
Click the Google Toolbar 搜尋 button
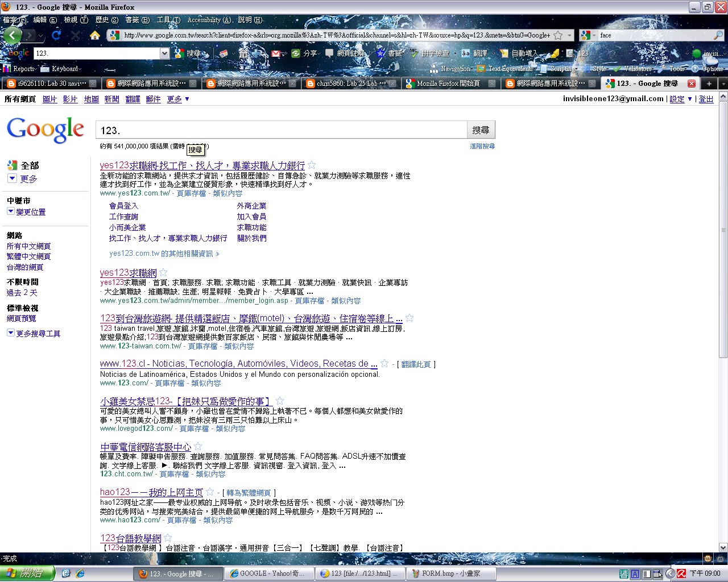pyautogui.click(x=188, y=53)
